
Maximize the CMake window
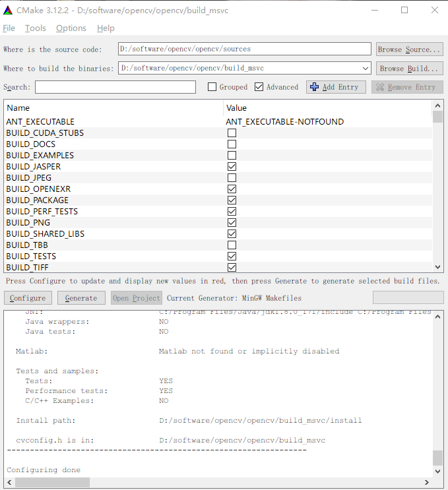(404, 11)
